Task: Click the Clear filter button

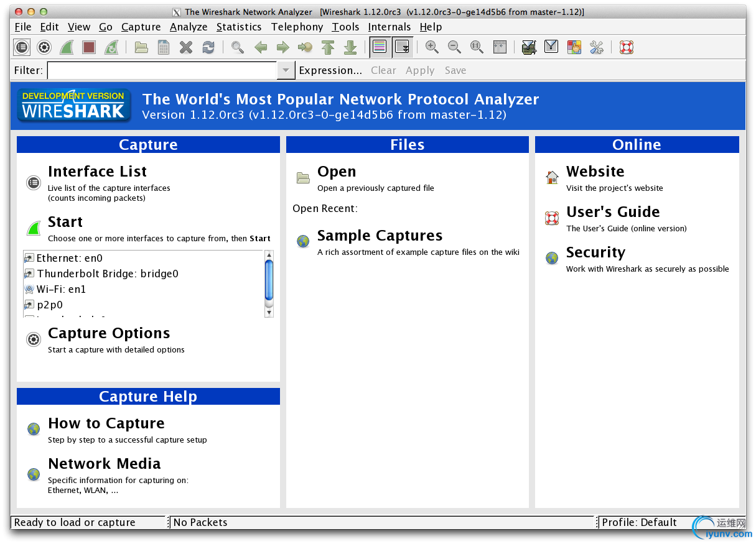Action: (x=383, y=70)
